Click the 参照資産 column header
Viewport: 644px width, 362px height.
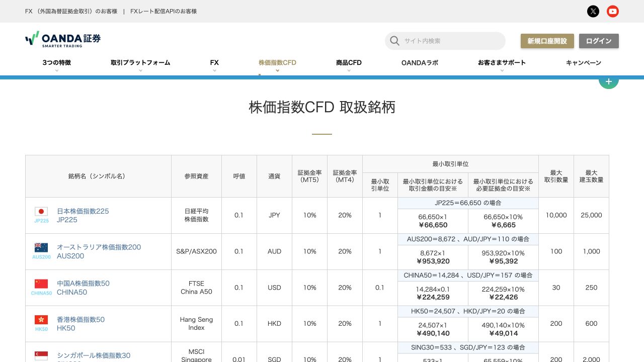coord(196,176)
